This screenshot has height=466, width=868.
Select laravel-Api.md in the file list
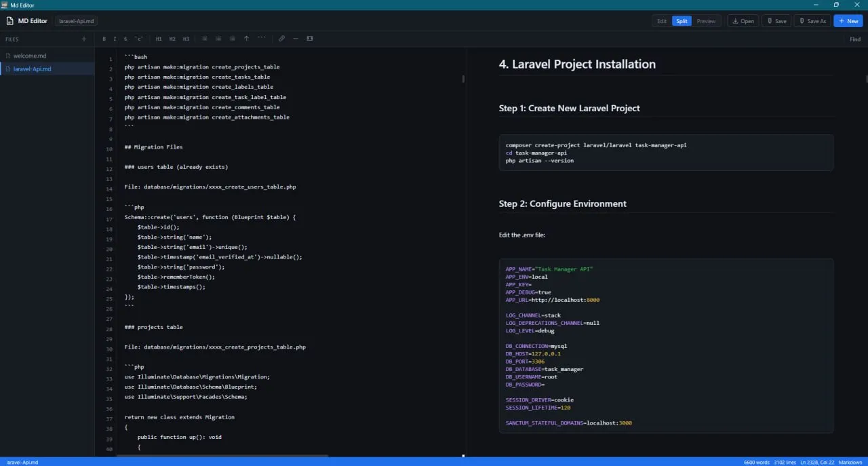point(47,69)
